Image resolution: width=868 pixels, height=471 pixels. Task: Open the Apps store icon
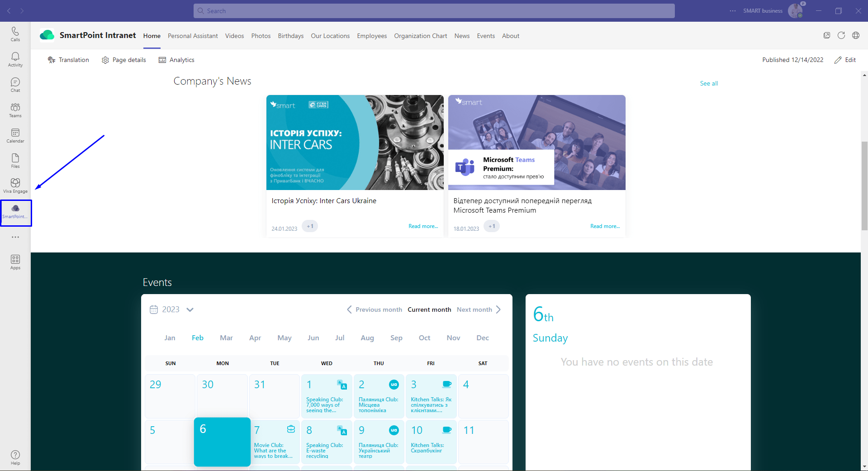[15, 262]
